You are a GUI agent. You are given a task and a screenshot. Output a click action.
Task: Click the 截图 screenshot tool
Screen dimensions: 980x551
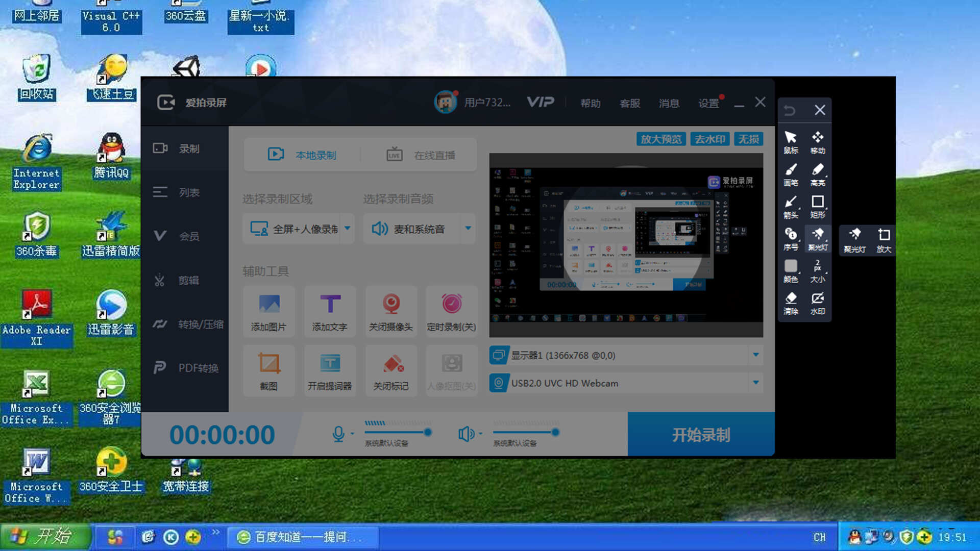(269, 371)
